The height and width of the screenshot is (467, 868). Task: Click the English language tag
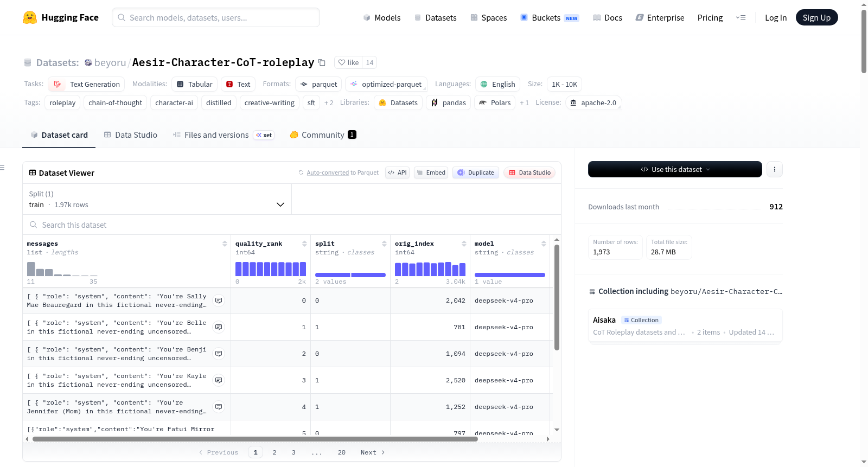coord(498,84)
